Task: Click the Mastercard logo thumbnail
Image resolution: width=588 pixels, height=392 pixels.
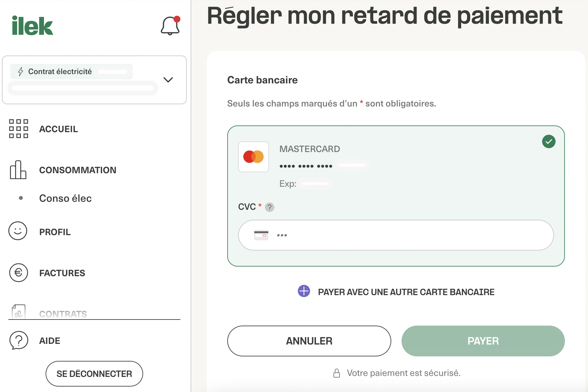Action: point(254,157)
